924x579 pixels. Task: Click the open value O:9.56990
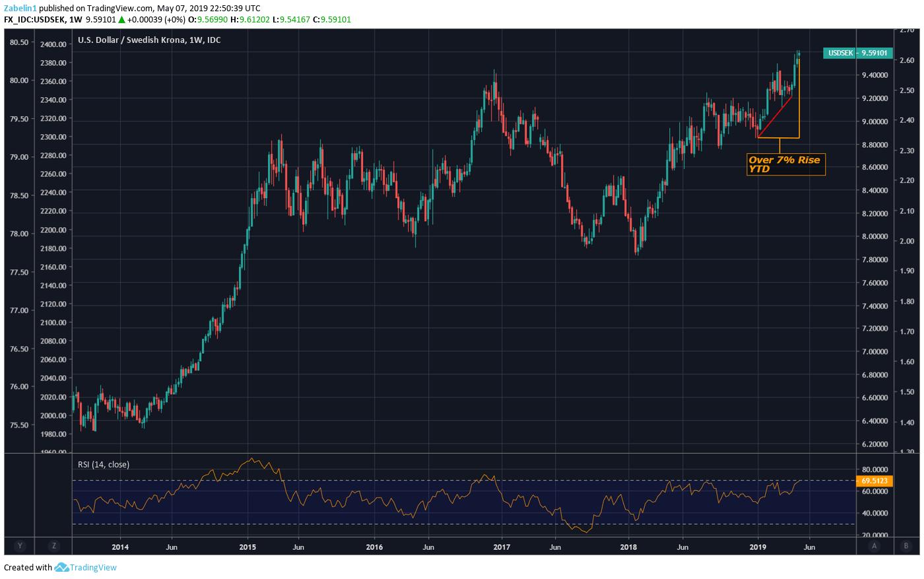click(x=209, y=19)
